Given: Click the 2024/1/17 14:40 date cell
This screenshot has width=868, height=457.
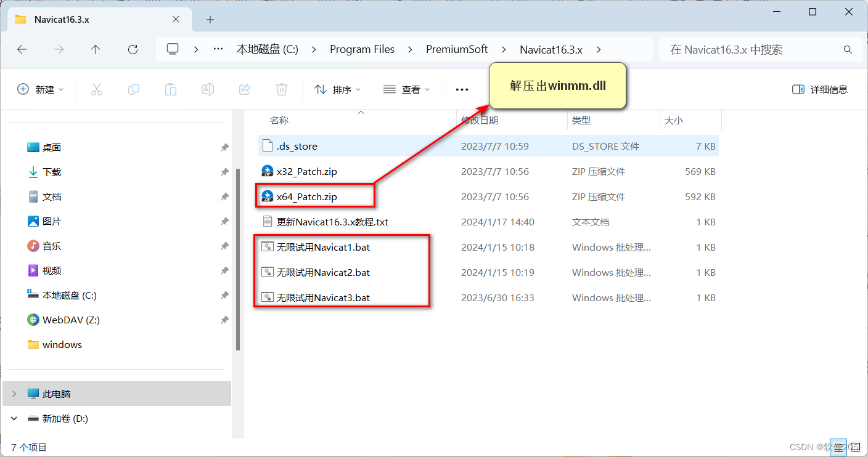Looking at the screenshot, I should [497, 222].
